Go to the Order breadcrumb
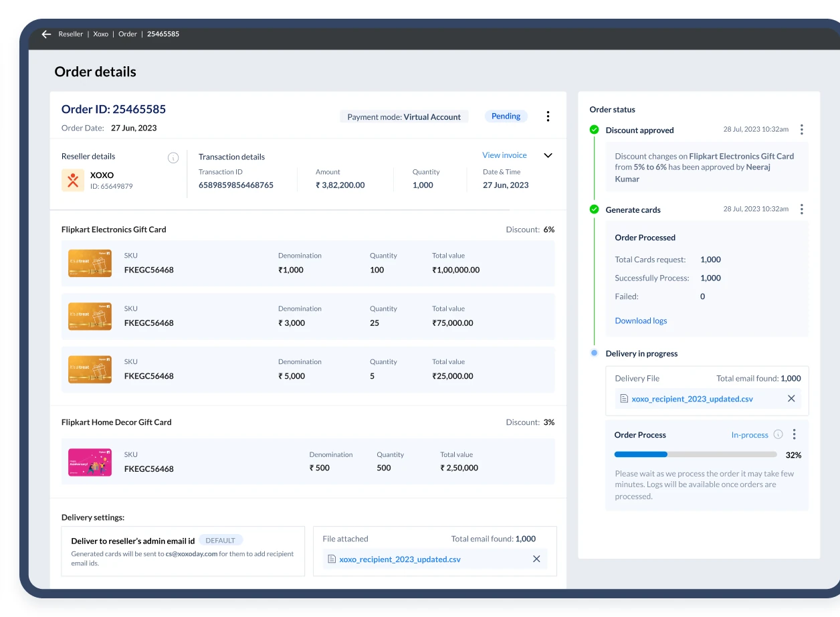The height and width of the screenshot is (617, 840). [x=128, y=34]
